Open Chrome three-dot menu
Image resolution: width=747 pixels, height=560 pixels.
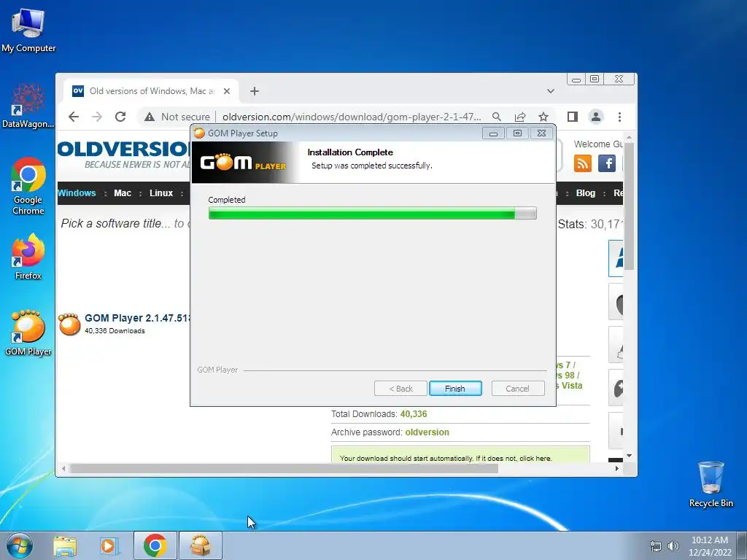coord(619,117)
